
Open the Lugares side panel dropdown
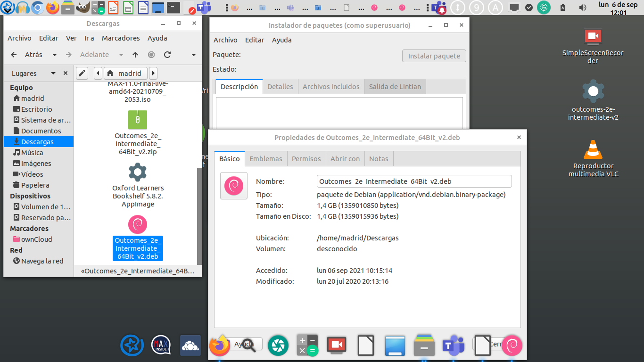tap(53, 74)
